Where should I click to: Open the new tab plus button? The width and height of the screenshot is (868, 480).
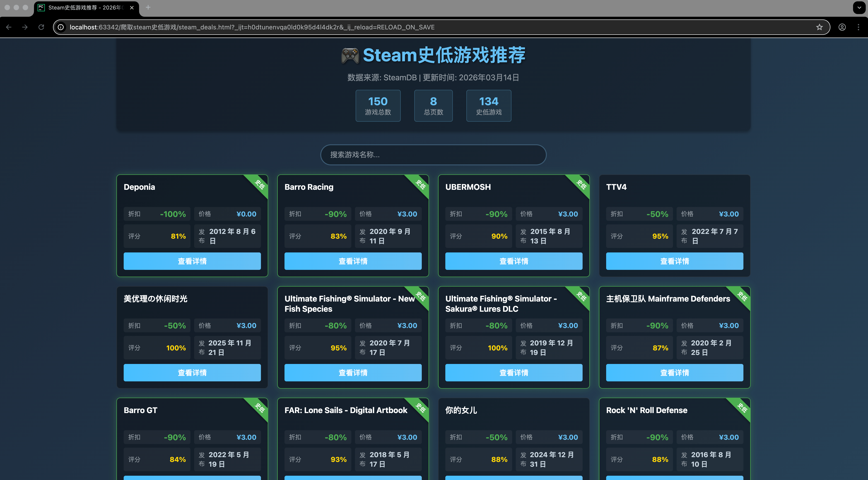[x=148, y=7]
